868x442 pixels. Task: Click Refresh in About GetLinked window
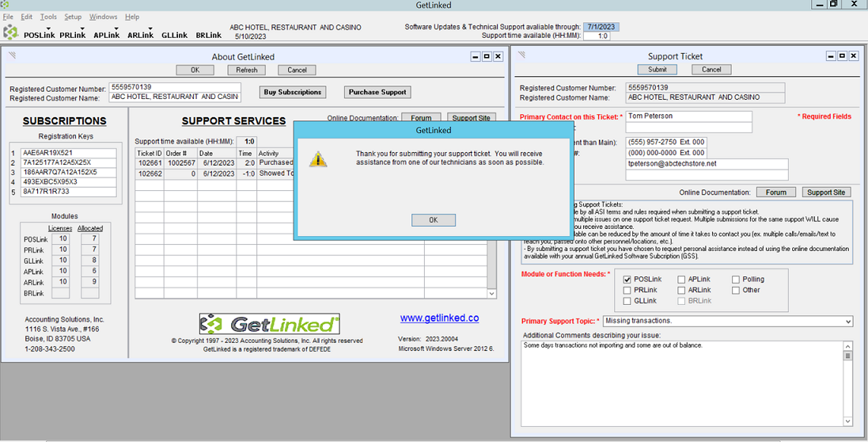[x=247, y=70]
